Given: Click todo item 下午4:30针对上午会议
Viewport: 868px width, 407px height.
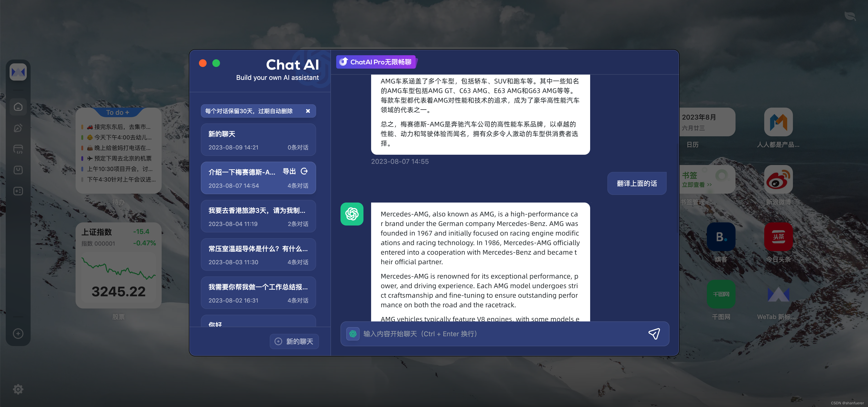Looking at the screenshot, I should tap(118, 179).
